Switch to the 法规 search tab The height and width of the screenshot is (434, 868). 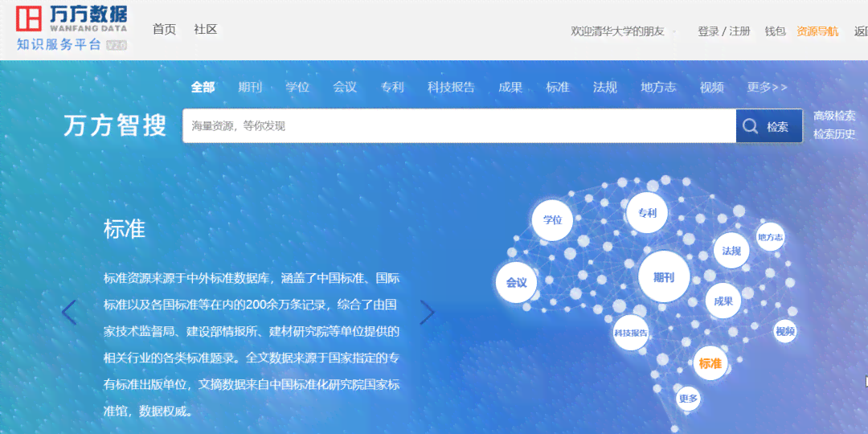point(605,87)
